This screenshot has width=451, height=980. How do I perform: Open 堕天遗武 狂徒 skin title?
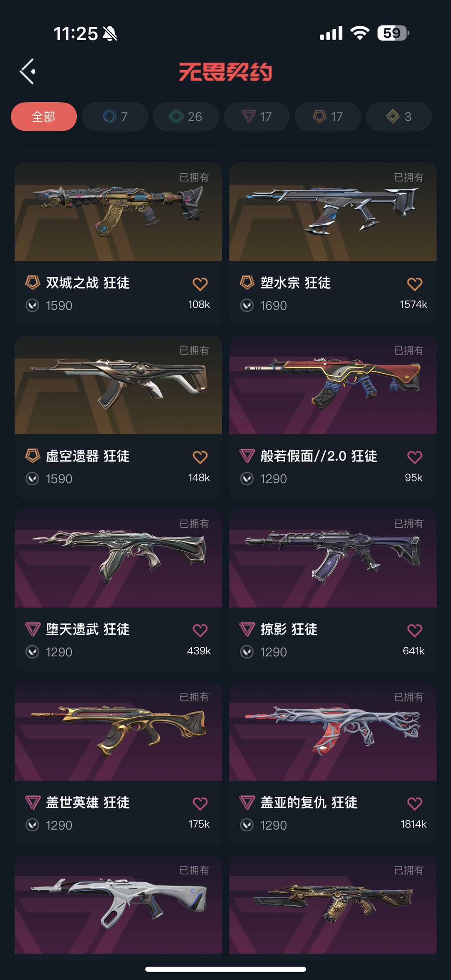click(x=88, y=629)
